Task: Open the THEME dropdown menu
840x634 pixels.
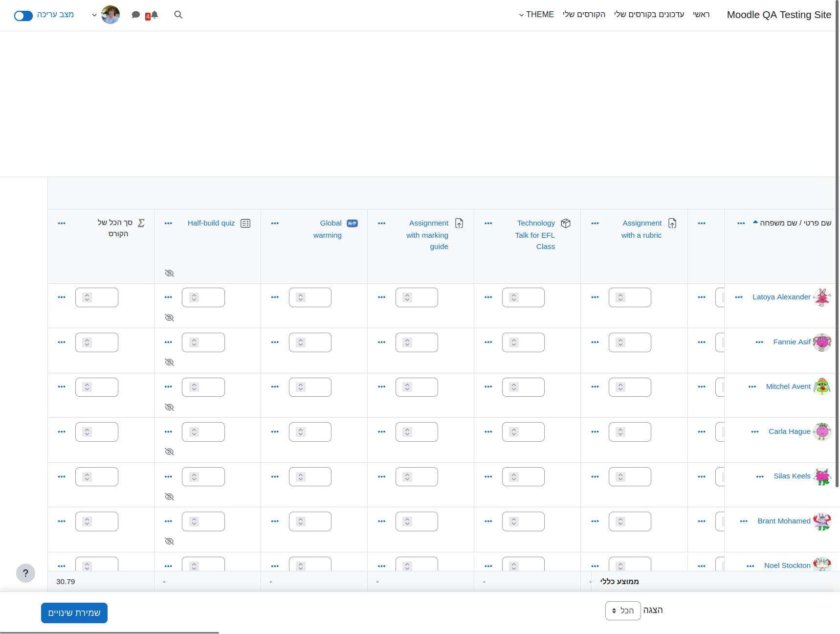Action: [536, 15]
